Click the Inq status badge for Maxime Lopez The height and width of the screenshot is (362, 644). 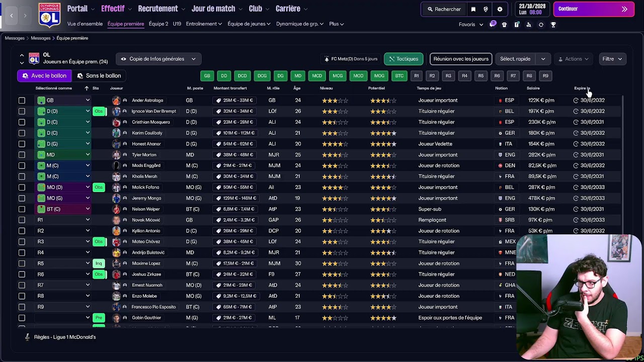click(x=99, y=263)
